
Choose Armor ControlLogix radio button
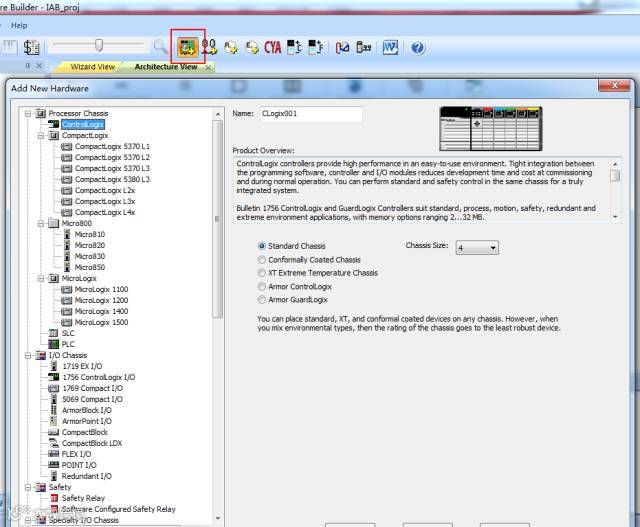[x=262, y=287]
